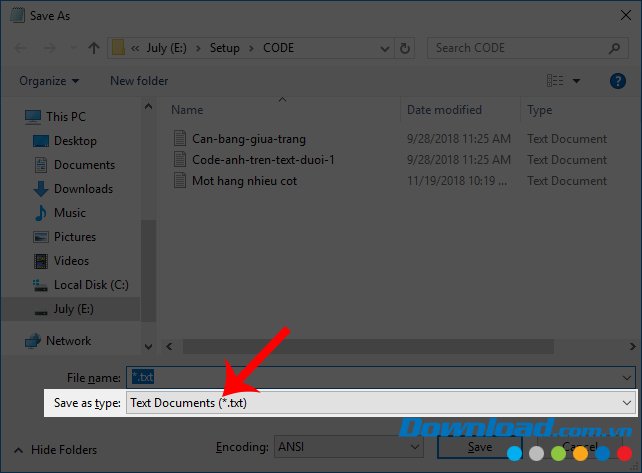This screenshot has height=473, width=642.
Task: Click the horizontal scrollbar thumb
Action: pyautogui.click(x=368, y=347)
